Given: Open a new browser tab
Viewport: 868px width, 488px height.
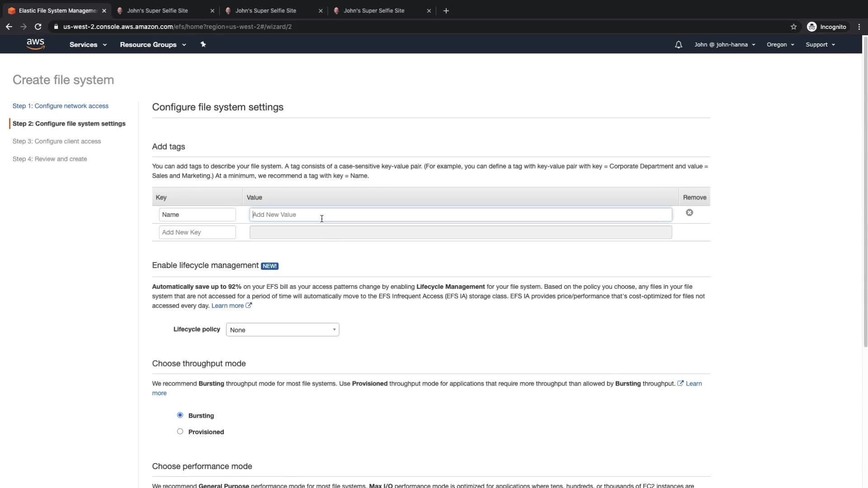Looking at the screenshot, I should click(446, 11).
